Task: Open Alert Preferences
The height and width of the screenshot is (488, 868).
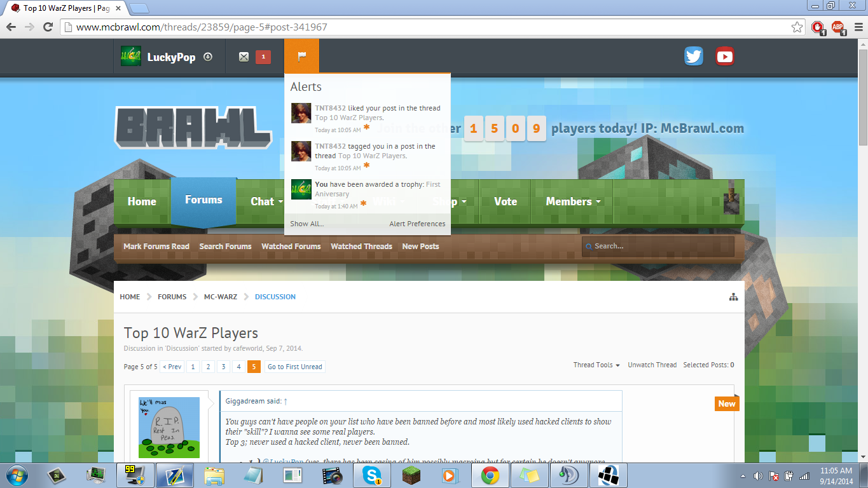Action: 417,224
